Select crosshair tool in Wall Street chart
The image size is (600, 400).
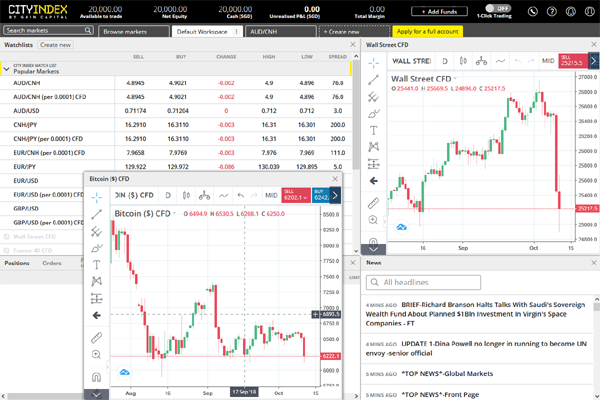(373, 63)
